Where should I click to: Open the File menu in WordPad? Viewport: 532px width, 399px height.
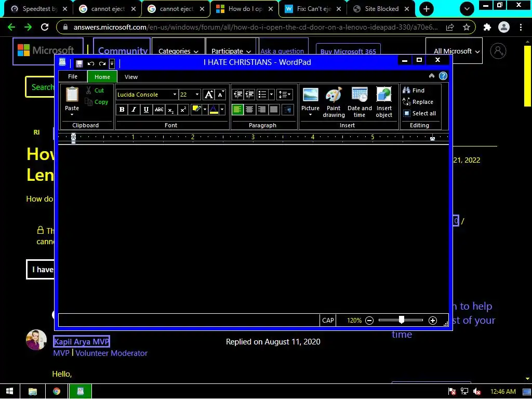click(x=73, y=77)
